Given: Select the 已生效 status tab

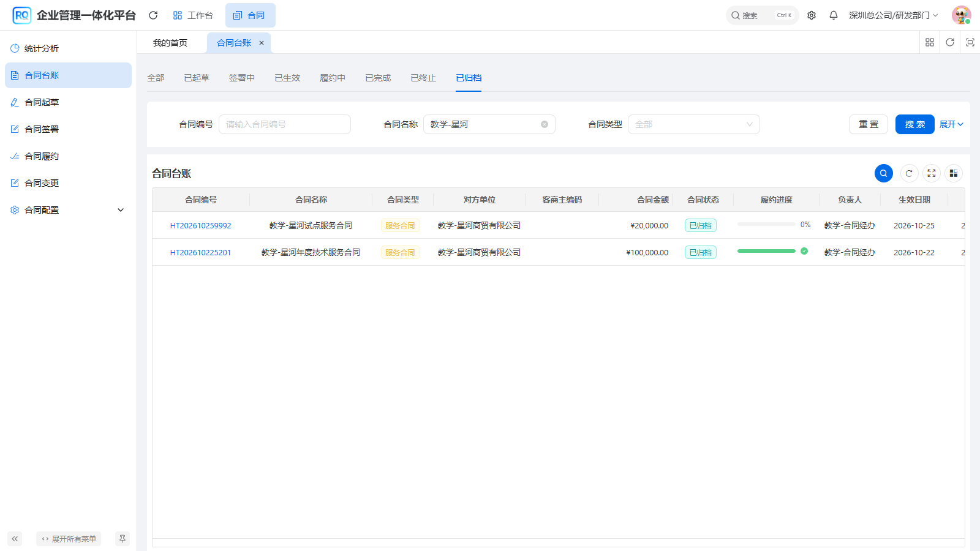Looking at the screenshot, I should 287,78.
